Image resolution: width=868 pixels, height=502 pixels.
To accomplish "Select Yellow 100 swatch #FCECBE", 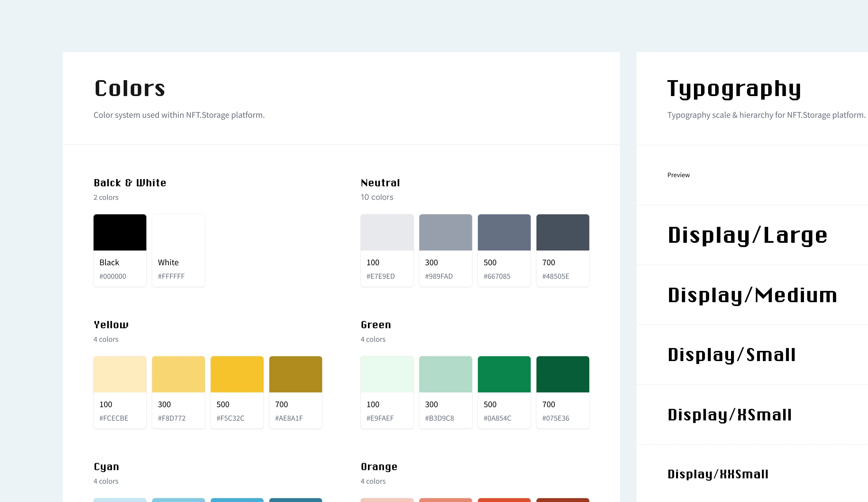I will click(x=120, y=392).
